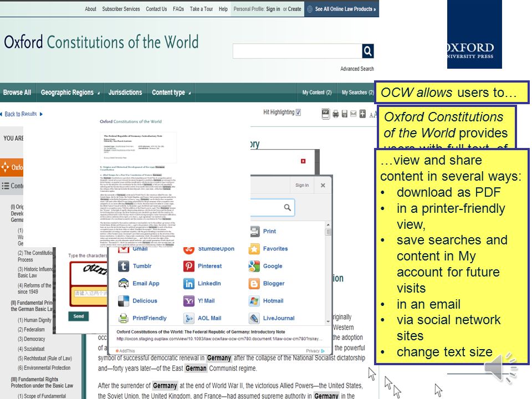Click Take a Tour link
The width and height of the screenshot is (532, 399).
(201, 9)
